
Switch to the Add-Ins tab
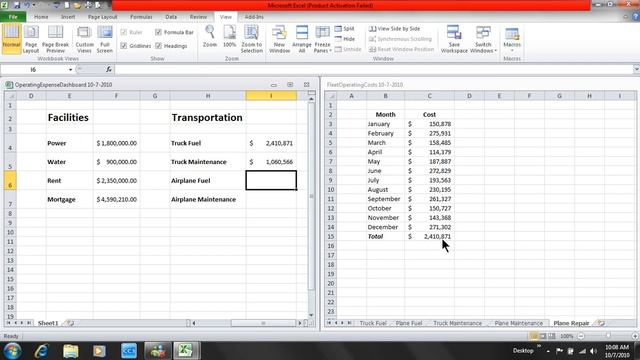(x=254, y=17)
